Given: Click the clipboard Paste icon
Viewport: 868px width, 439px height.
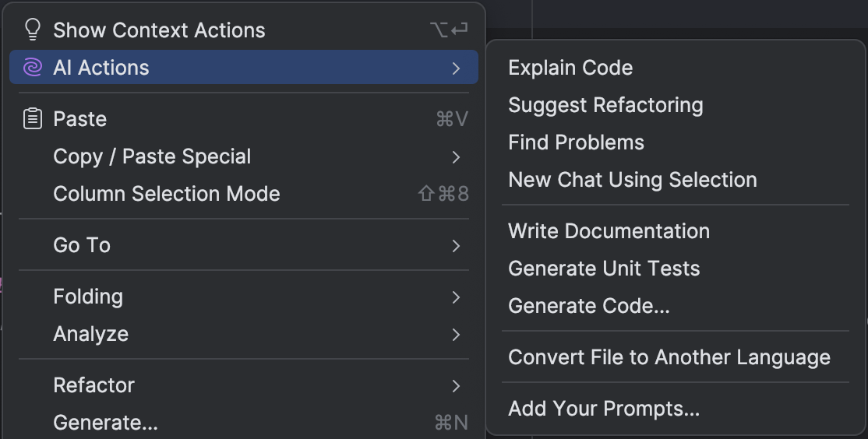Looking at the screenshot, I should click(32, 119).
